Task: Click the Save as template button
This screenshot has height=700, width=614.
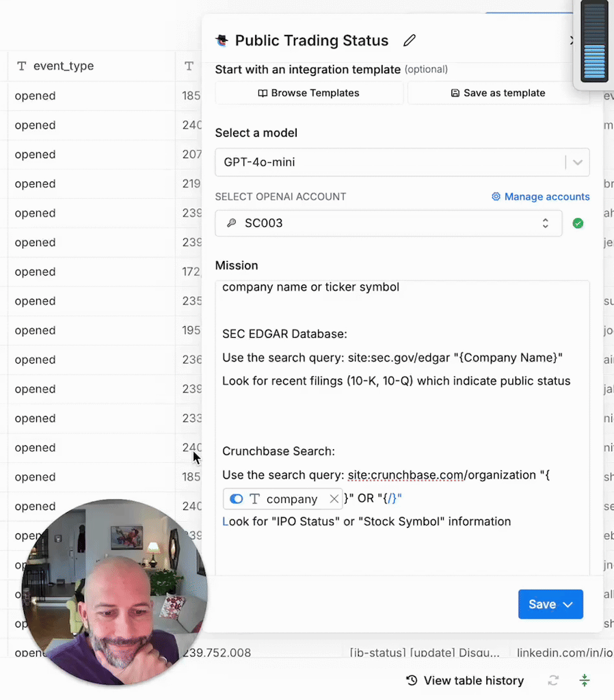Action: click(x=498, y=93)
